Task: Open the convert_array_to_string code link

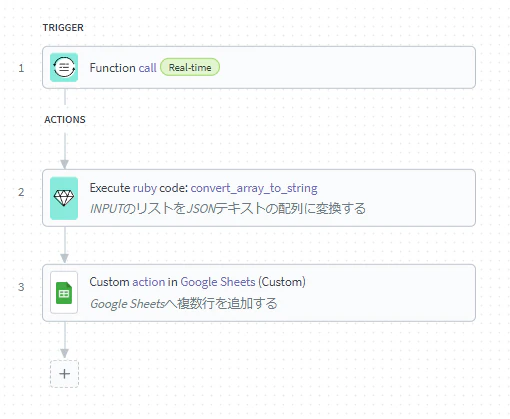Action: coord(254,188)
